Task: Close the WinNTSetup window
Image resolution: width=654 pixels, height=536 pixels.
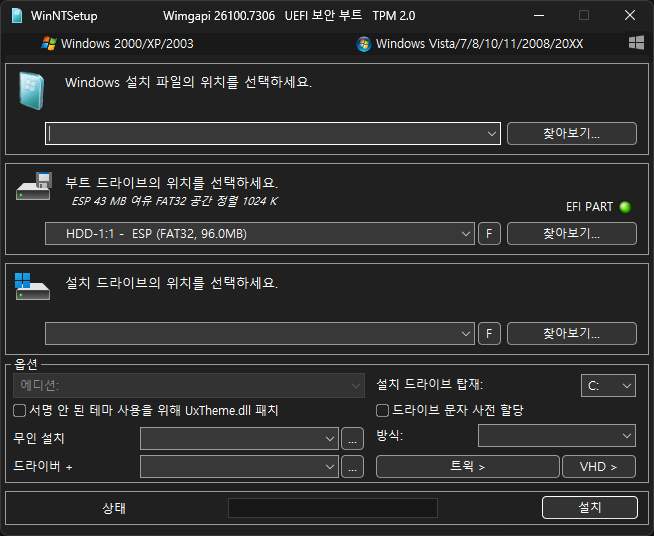Action: (630, 15)
